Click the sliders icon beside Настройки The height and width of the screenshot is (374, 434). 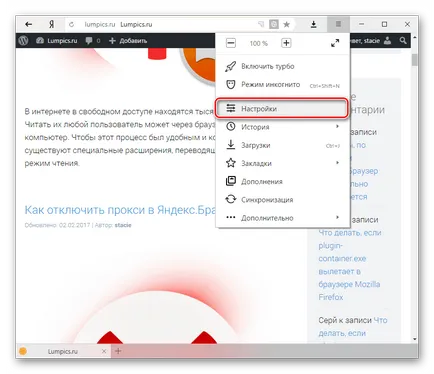[x=231, y=108]
